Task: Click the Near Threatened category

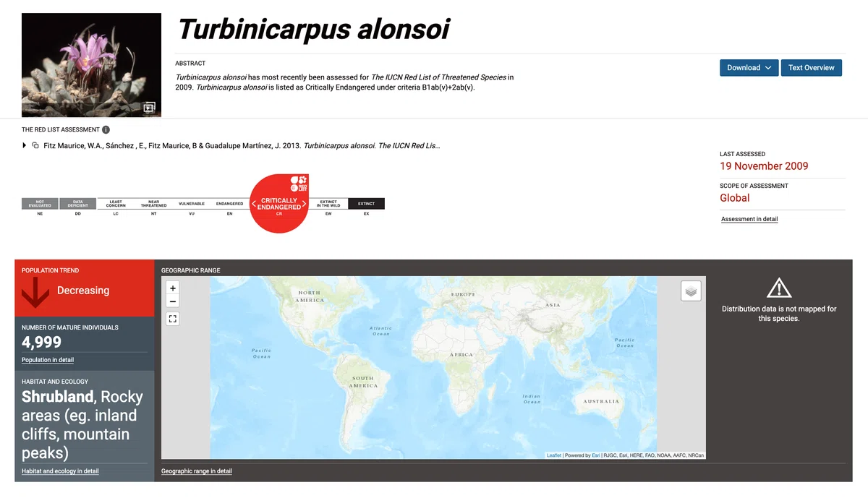Action: 153,204
